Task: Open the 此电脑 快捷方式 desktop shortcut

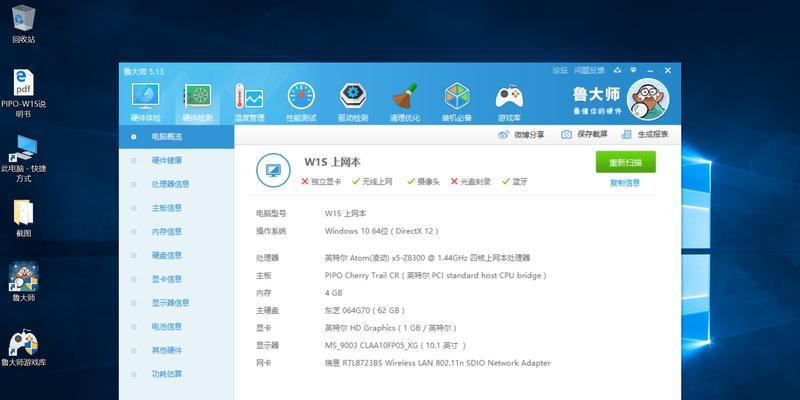Action: tap(23, 159)
